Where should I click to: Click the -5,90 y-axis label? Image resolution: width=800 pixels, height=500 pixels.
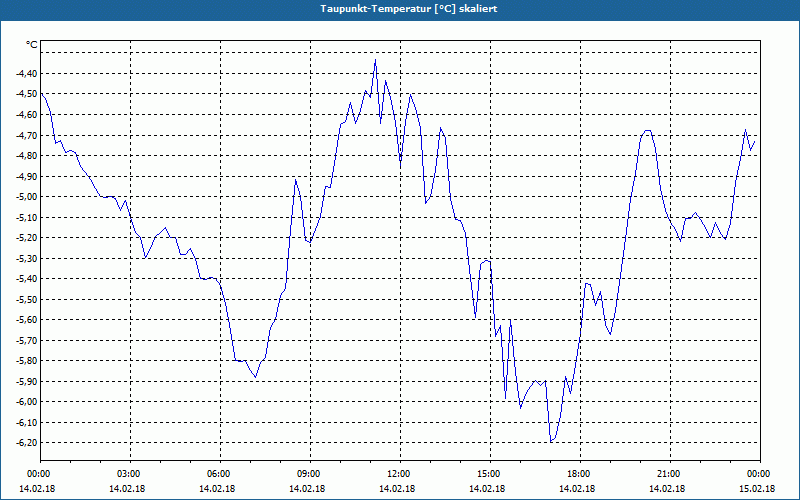[27, 382]
